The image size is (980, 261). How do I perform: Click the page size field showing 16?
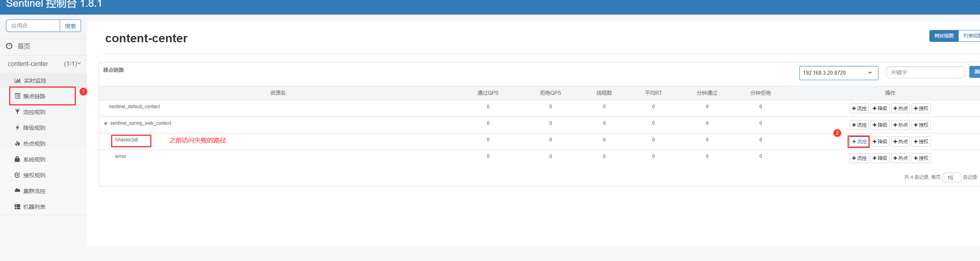click(952, 178)
